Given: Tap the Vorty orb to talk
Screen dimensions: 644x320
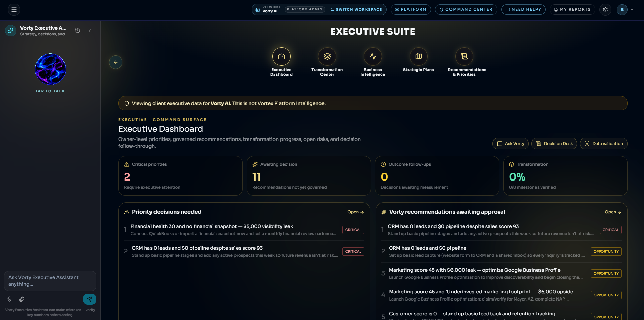Looking at the screenshot, I should [x=50, y=69].
